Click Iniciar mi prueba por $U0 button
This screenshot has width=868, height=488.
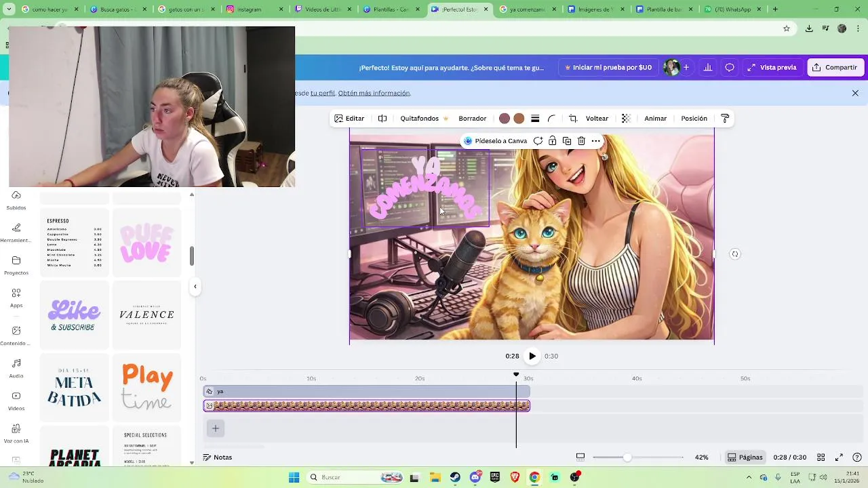(x=608, y=68)
